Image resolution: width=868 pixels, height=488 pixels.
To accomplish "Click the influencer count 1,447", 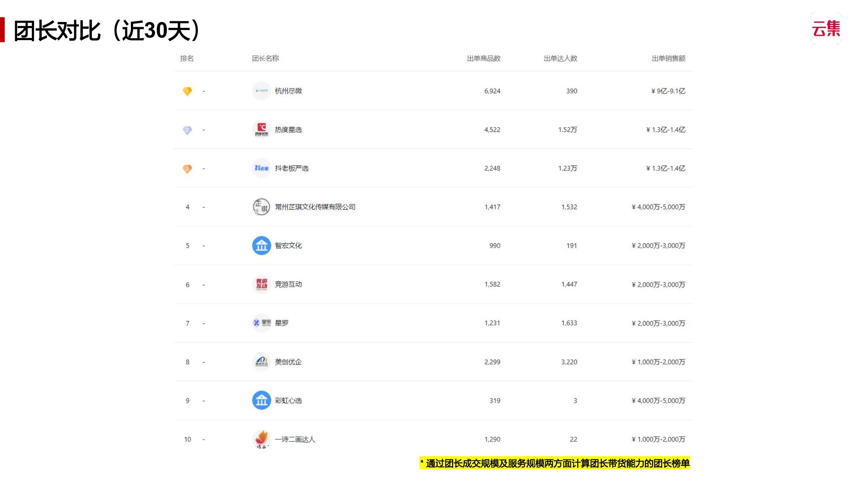I will (569, 284).
